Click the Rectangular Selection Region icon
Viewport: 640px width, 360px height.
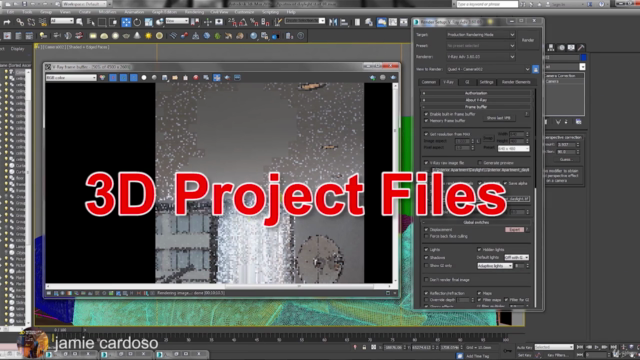pos(102,22)
